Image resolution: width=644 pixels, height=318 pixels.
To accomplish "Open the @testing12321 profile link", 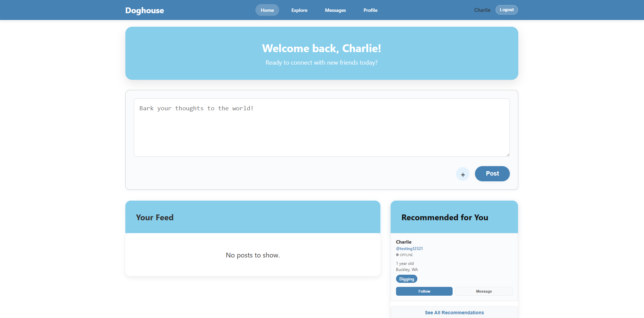I will pos(409,249).
